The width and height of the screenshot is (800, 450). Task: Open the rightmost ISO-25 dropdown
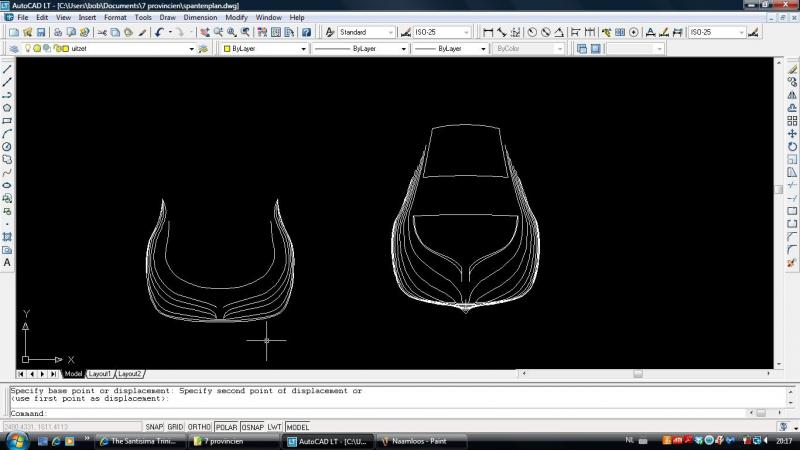tap(741, 32)
